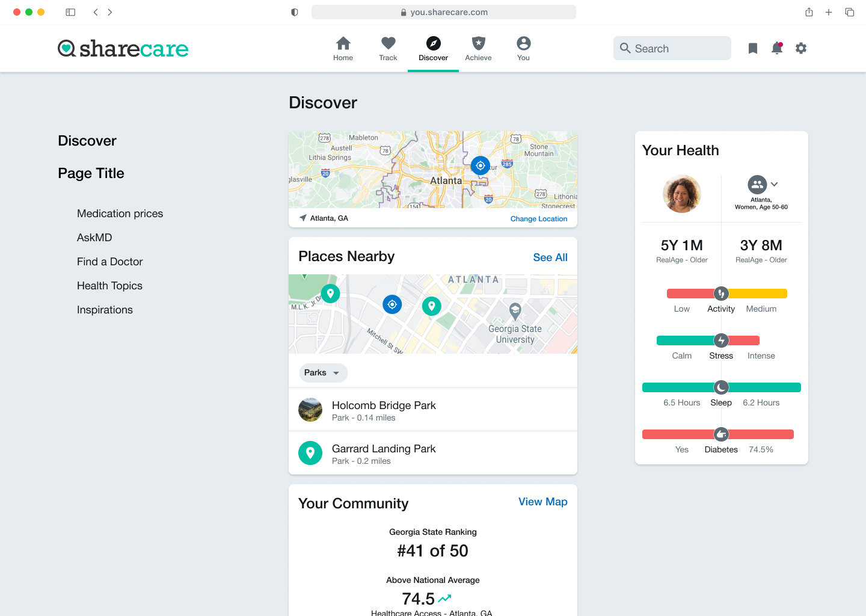The image size is (866, 616).
Task: Open Medication prices link
Action: pos(120,214)
